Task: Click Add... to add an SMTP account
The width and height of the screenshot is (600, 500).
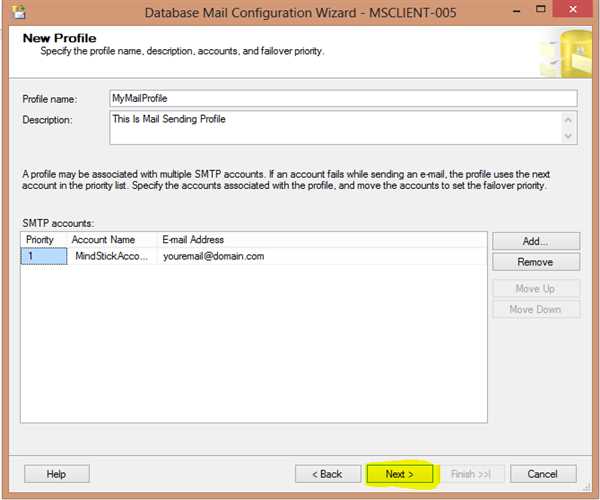Action: point(535,241)
